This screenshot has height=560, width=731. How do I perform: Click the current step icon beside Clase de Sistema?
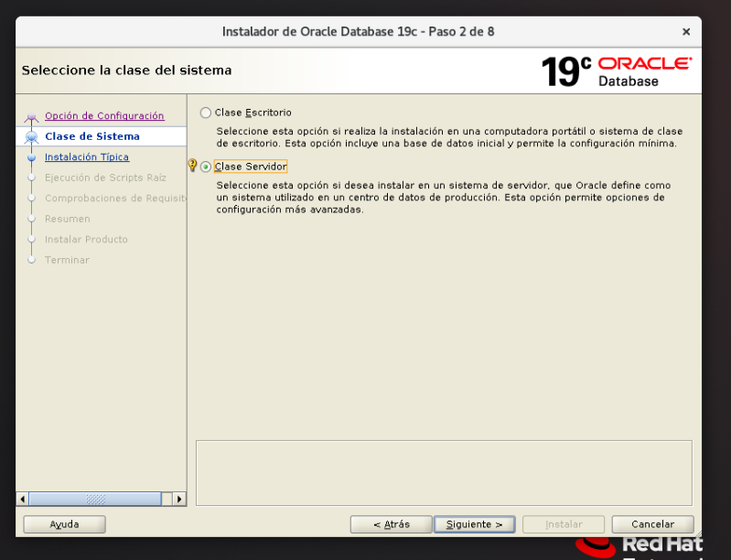32,136
